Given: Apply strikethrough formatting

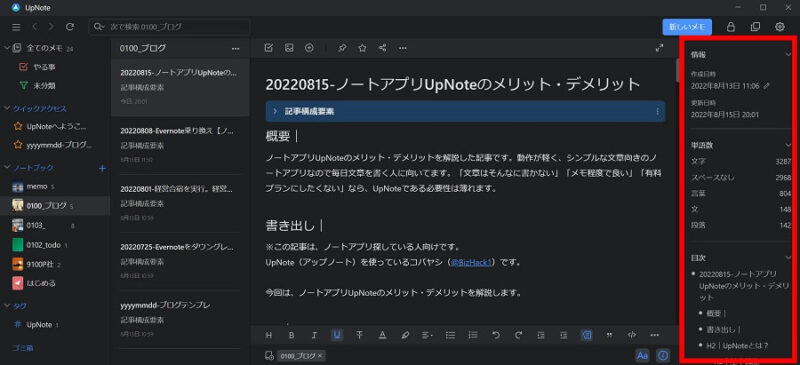Looking at the screenshot, I should point(360,335).
